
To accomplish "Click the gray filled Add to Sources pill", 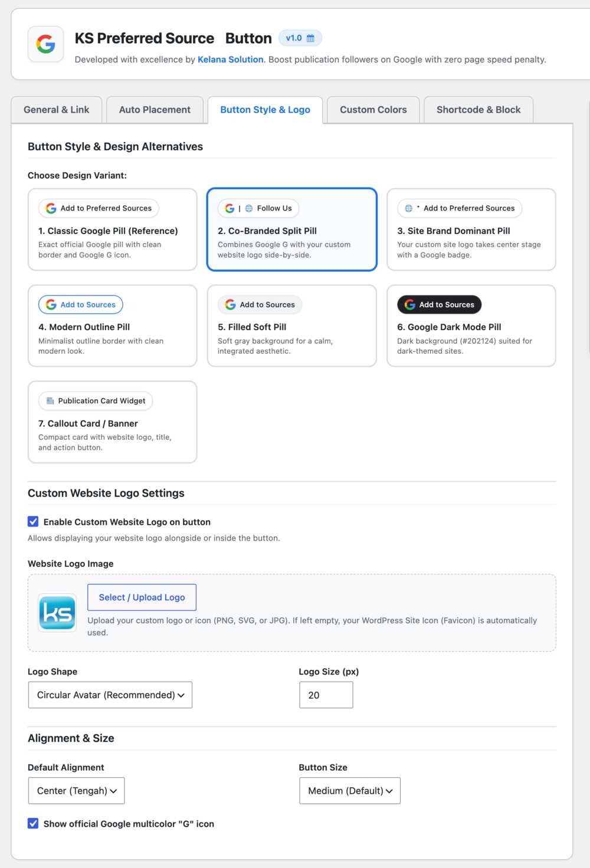I will click(x=260, y=304).
